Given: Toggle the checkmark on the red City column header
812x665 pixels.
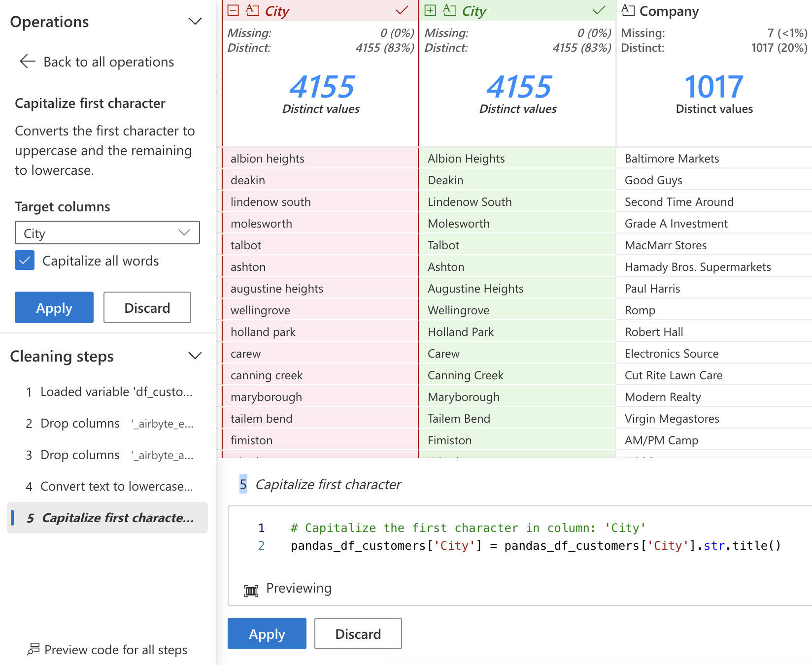Looking at the screenshot, I should tap(401, 10).
